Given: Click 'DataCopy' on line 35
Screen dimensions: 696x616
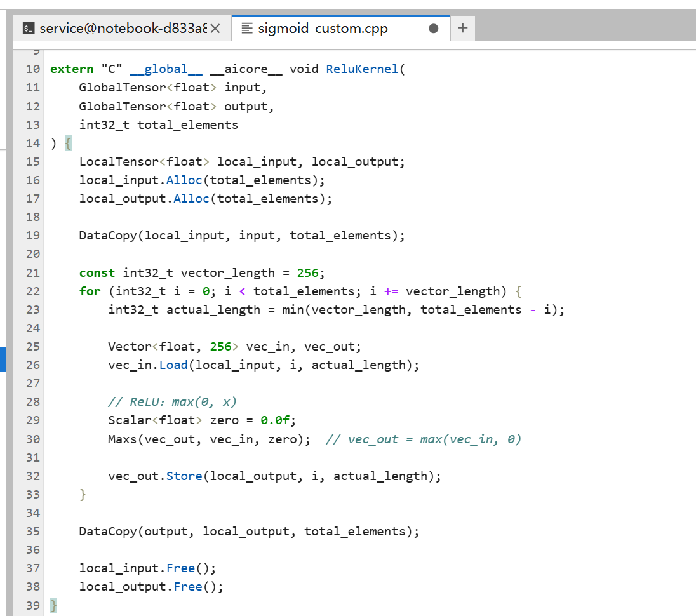Looking at the screenshot, I should coord(108,532).
